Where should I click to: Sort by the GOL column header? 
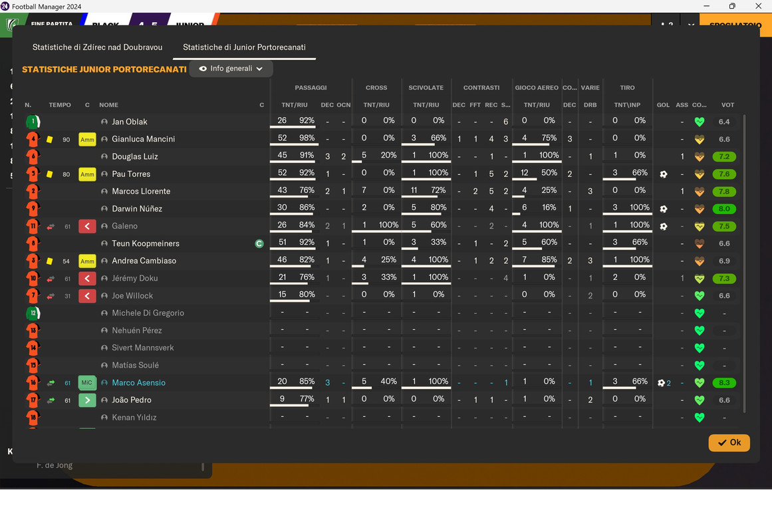(663, 105)
